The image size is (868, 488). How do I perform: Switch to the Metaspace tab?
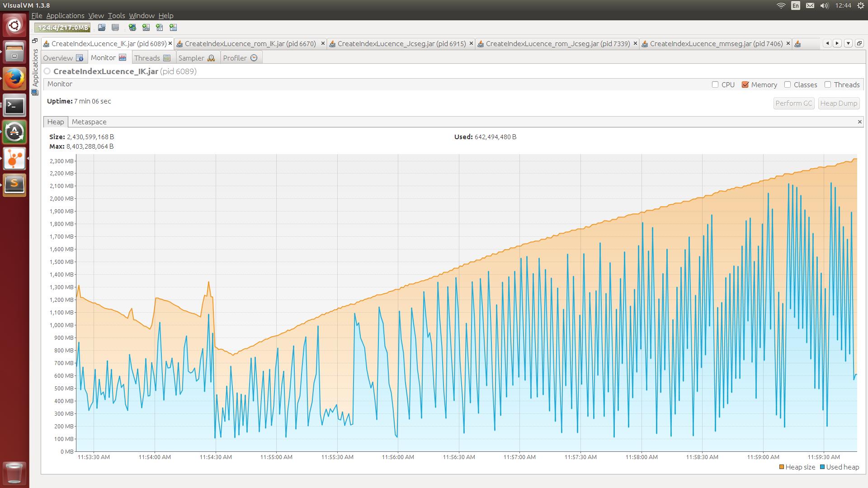pyautogui.click(x=89, y=122)
